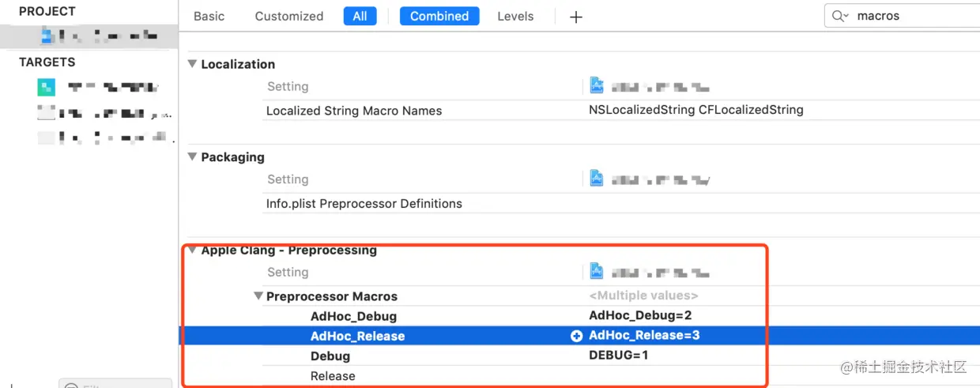The image size is (980, 388).
Task: Select the All filter toggle
Action: point(360,16)
